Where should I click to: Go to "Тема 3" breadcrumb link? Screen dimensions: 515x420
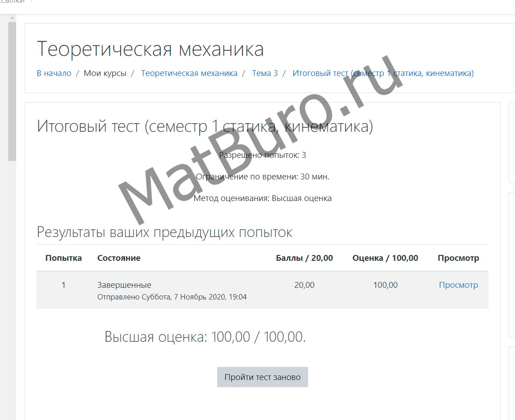click(265, 73)
